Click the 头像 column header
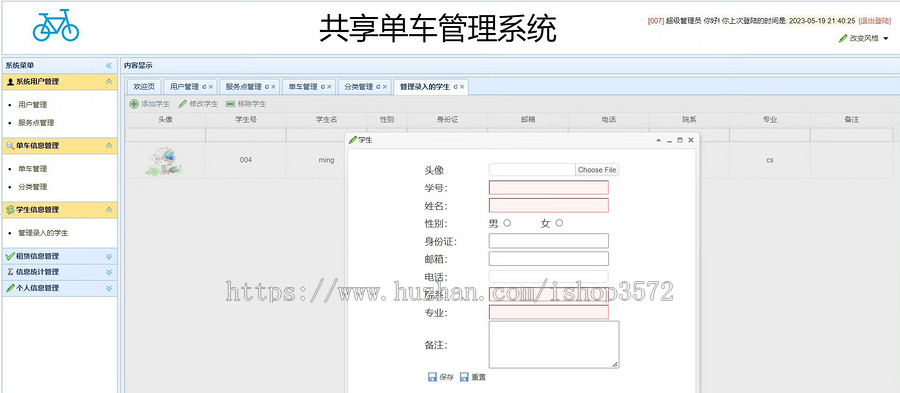 pos(165,119)
